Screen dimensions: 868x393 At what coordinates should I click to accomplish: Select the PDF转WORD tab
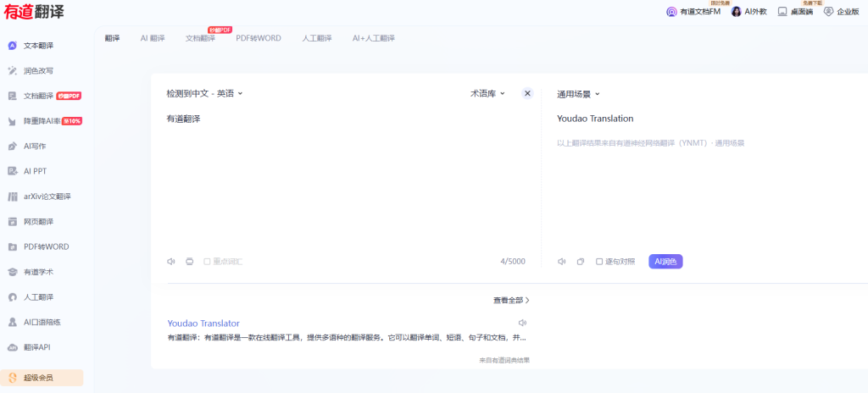(259, 38)
